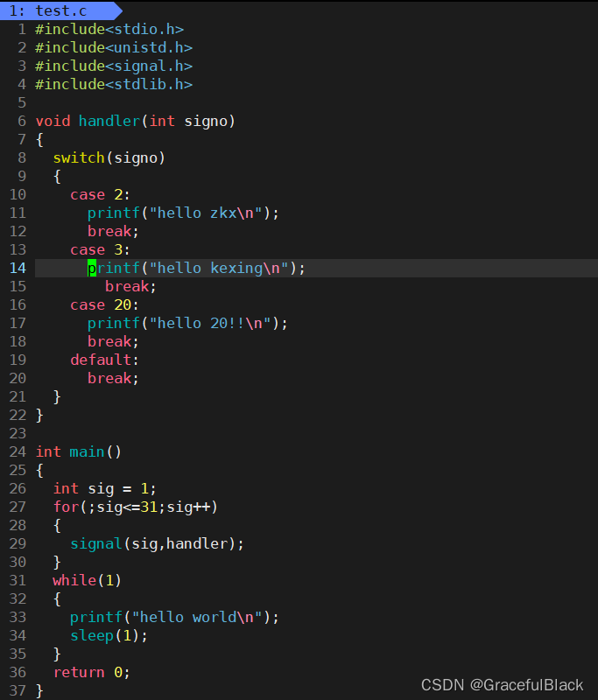Click the #include<unistd.h> line
This screenshot has height=700, width=598.
114,48
